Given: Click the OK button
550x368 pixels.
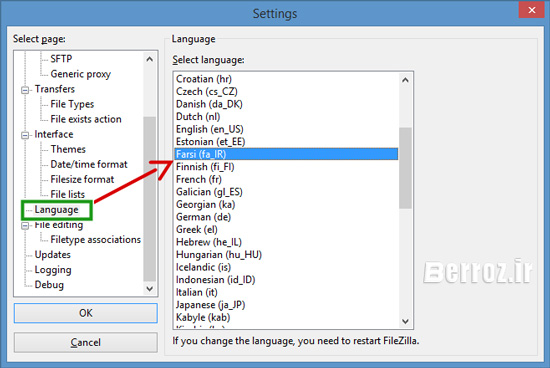Looking at the screenshot, I should [86, 313].
